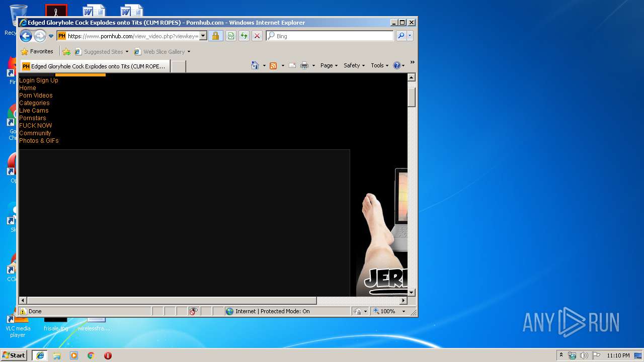Open the Web Slice Gallery link
Image resolution: width=644 pixels, height=362 pixels.
pos(162,51)
